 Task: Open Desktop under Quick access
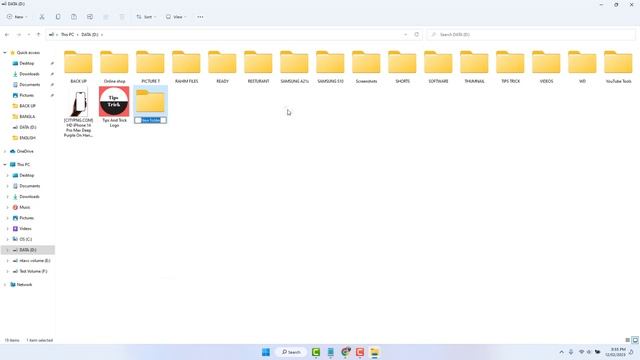(x=27, y=63)
